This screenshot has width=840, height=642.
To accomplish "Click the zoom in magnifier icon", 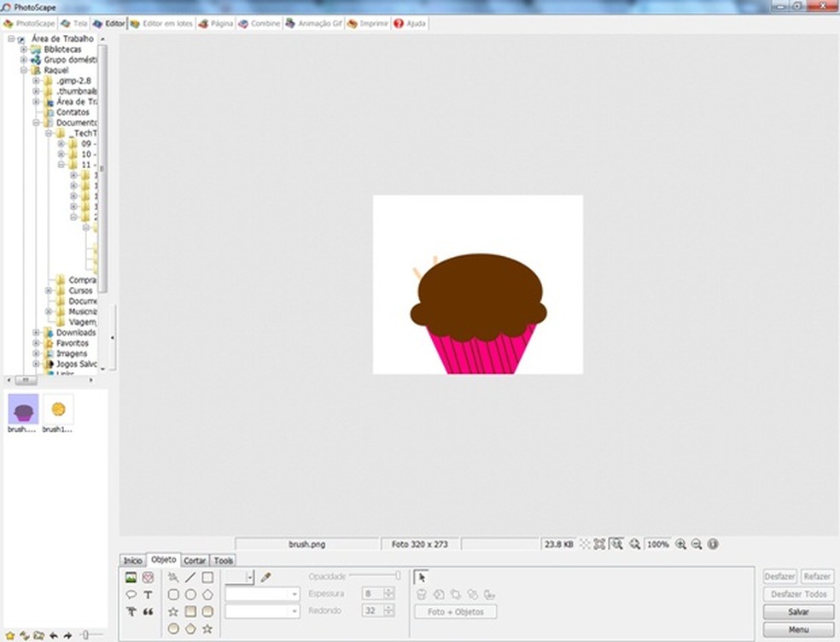I will point(680,544).
